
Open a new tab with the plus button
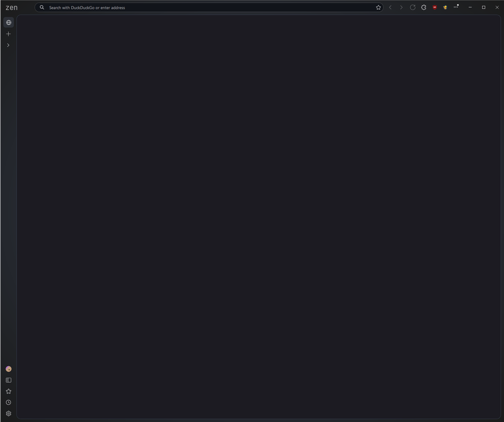8,34
